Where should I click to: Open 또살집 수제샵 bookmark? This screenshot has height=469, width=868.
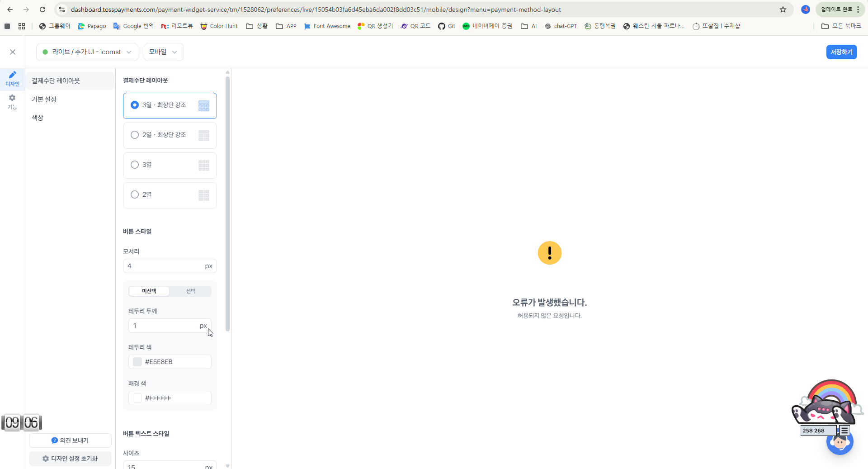tap(717, 26)
